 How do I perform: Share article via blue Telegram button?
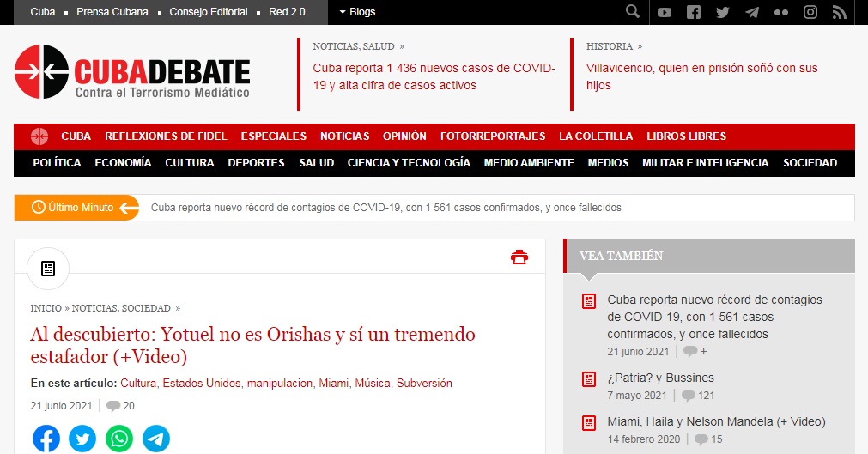[156, 439]
